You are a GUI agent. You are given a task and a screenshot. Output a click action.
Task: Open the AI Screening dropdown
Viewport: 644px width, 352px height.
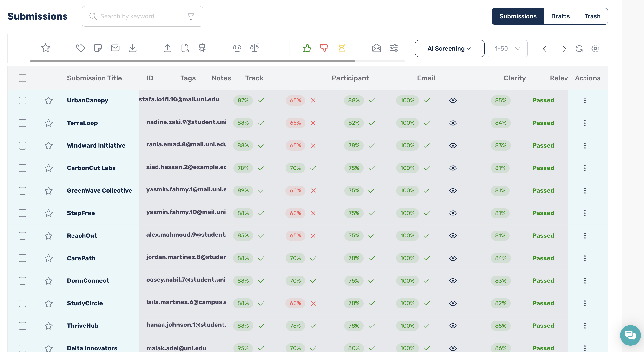(x=449, y=48)
